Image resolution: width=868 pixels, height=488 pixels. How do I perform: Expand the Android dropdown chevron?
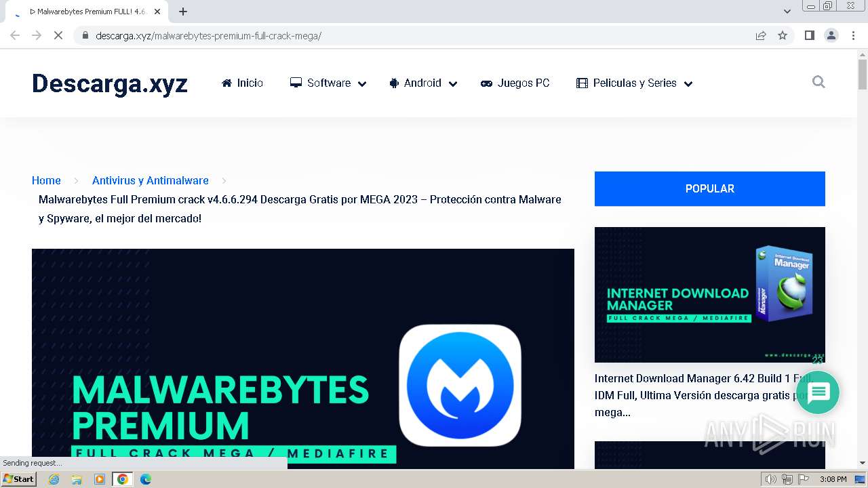(x=453, y=83)
